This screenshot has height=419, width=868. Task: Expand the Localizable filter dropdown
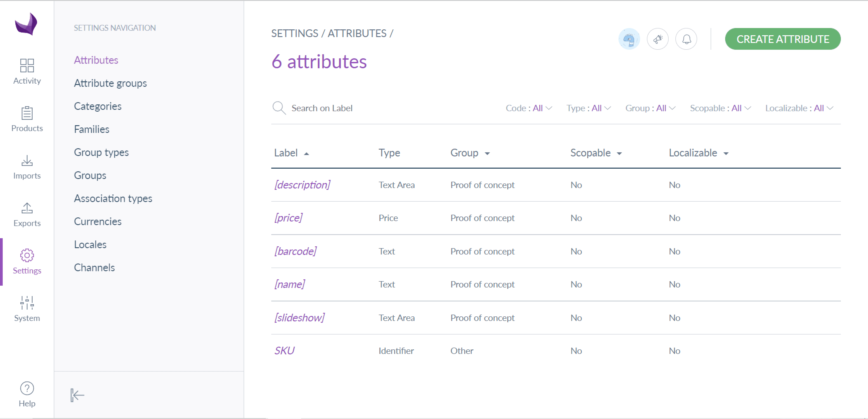tap(799, 108)
